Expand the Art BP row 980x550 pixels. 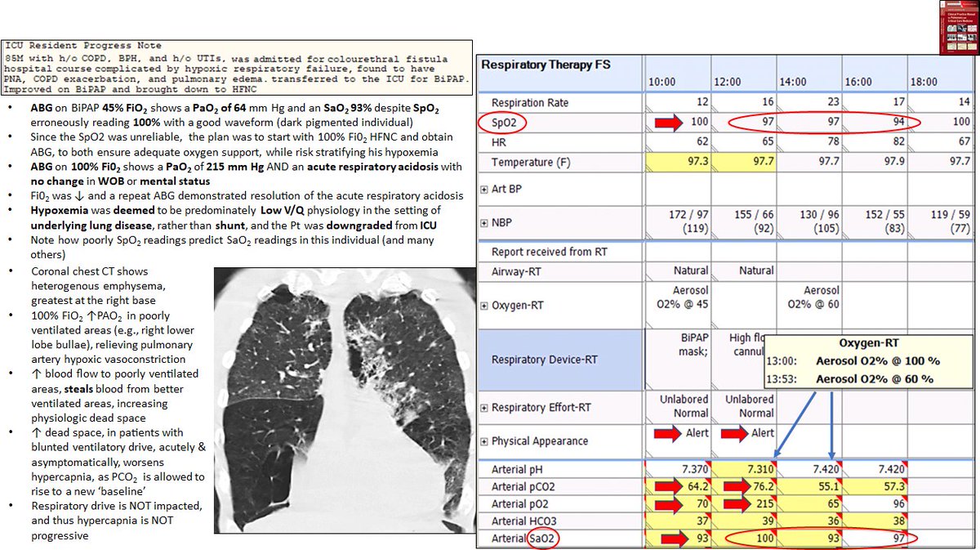click(x=483, y=190)
